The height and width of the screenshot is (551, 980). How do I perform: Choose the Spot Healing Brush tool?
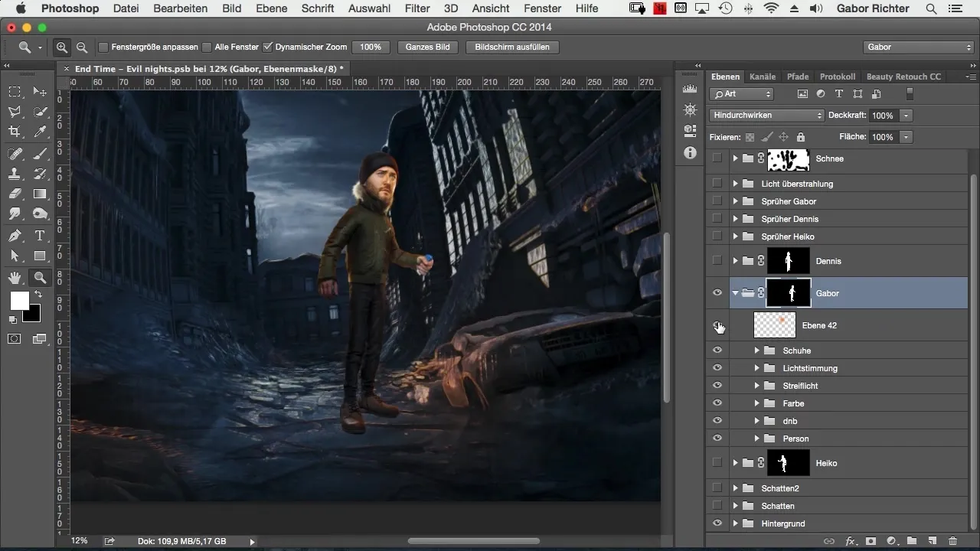(15, 153)
